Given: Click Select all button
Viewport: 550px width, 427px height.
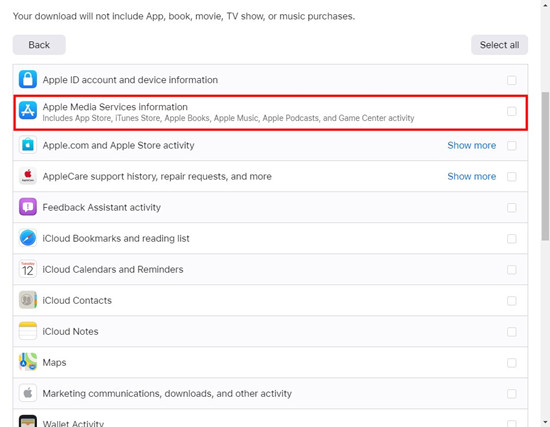Looking at the screenshot, I should point(499,45).
